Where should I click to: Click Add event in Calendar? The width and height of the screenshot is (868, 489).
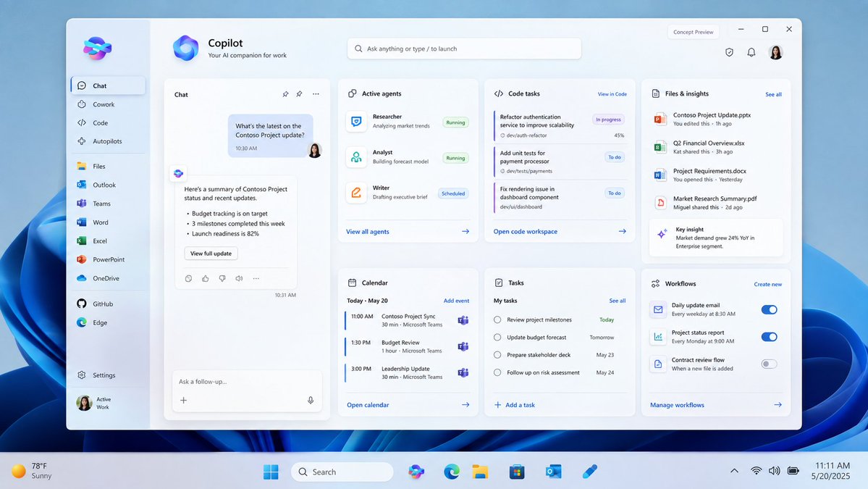pyautogui.click(x=456, y=301)
